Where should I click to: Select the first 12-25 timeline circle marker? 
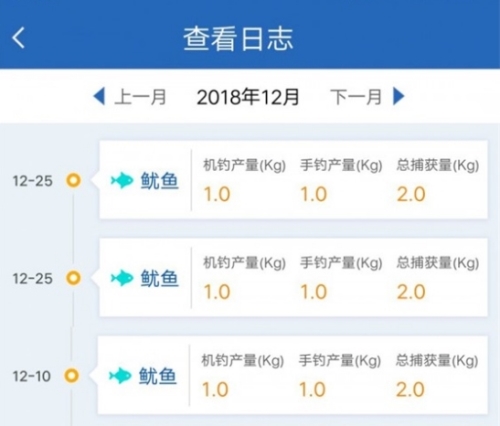pyautogui.click(x=73, y=180)
